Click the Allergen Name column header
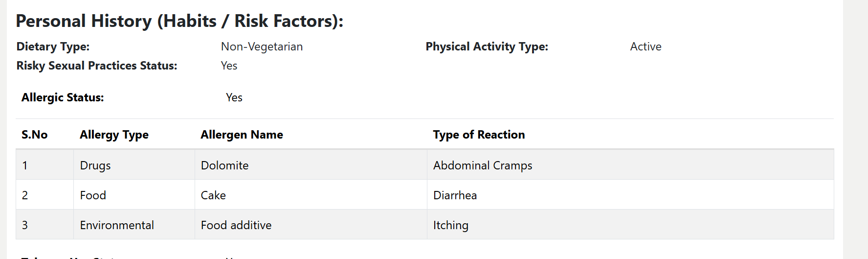Image resolution: width=868 pixels, height=259 pixels. coord(242,135)
